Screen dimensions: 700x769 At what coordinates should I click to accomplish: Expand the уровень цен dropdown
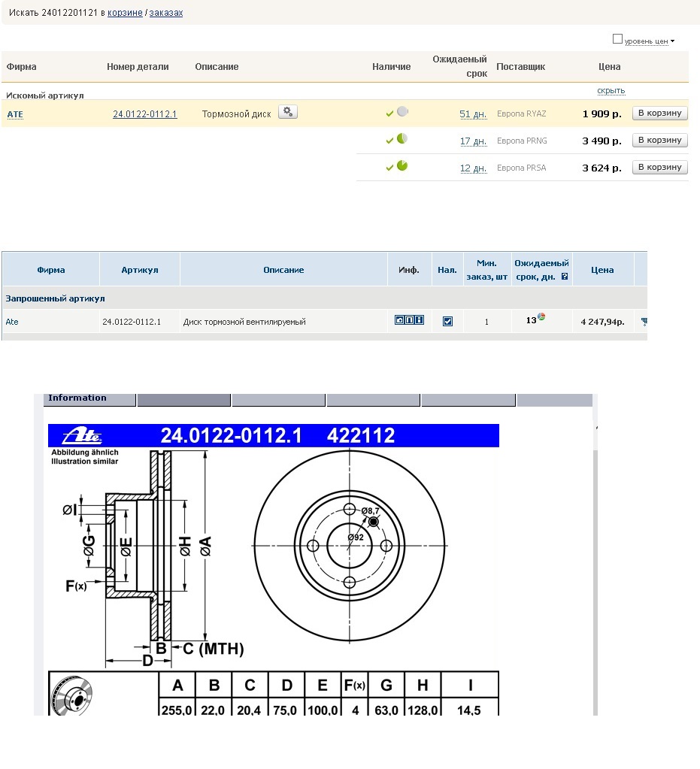(x=672, y=41)
